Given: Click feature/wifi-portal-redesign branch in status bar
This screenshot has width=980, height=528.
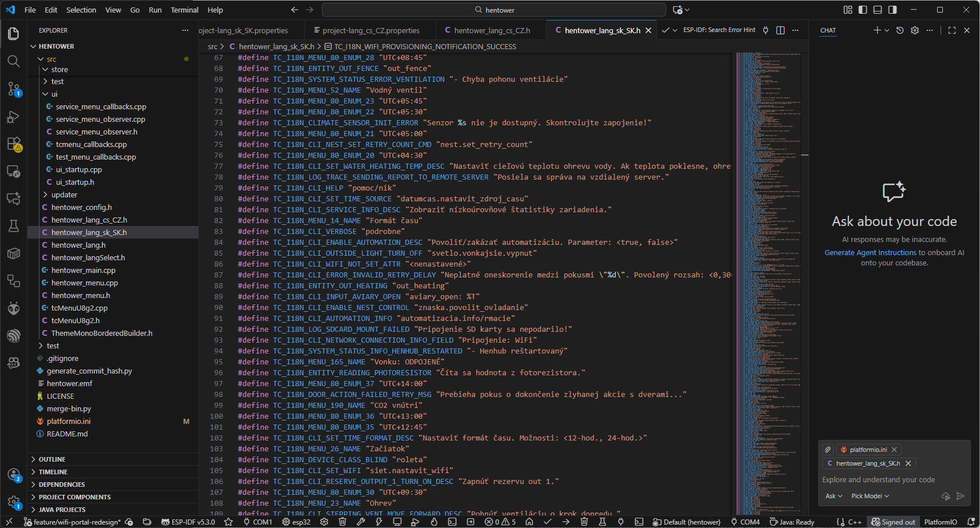Looking at the screenshot, I should pos(77,522).
